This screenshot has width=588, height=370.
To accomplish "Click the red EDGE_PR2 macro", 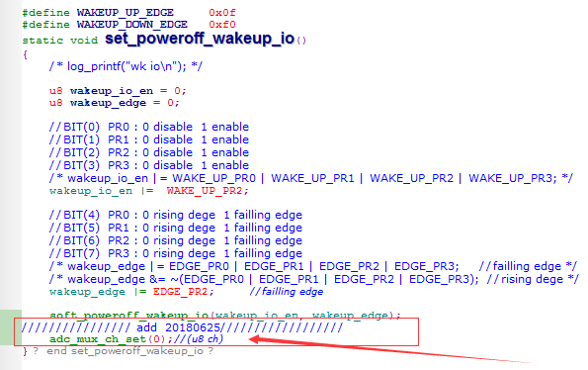I will (181, 292).
